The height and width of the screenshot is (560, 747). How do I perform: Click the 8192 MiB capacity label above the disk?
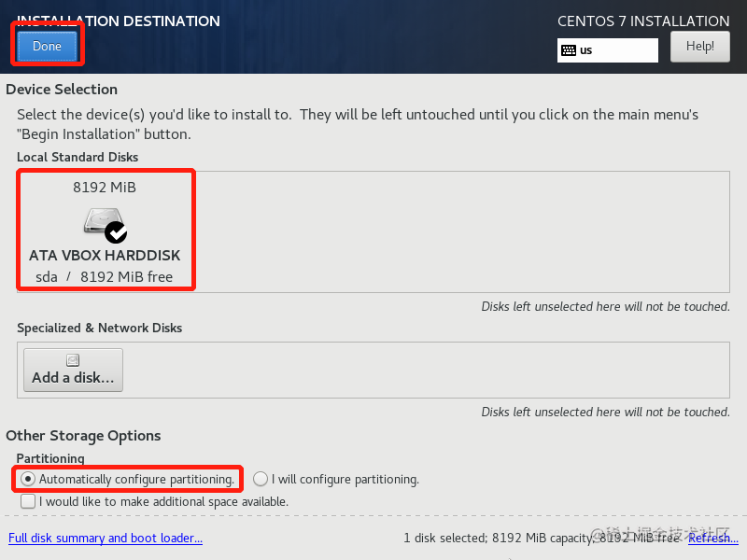[105, 188]
